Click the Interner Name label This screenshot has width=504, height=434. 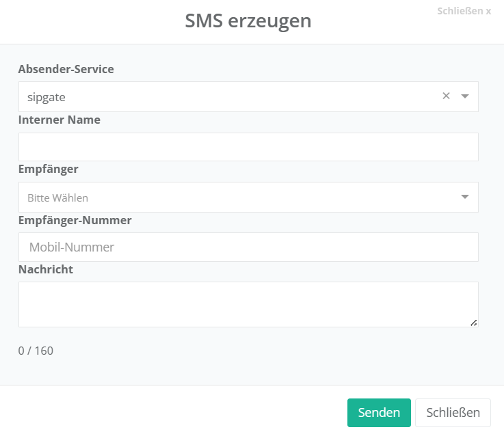59,120
